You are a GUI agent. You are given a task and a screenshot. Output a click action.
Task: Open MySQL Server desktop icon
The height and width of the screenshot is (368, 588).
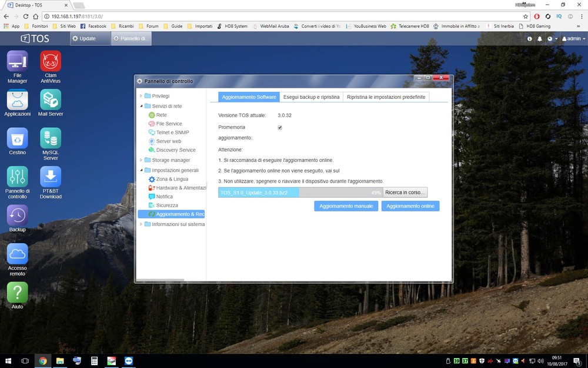point(51,138)
